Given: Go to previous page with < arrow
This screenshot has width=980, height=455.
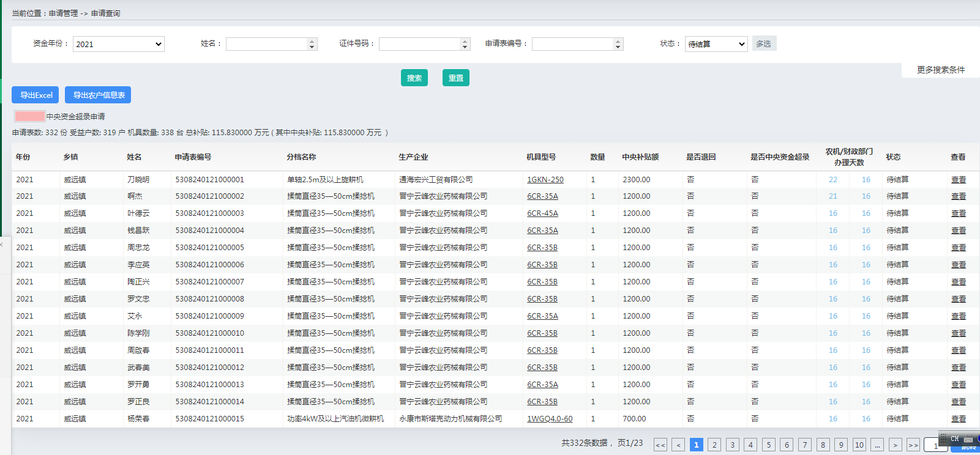Looking at the screenshot, I should [678, 445].
